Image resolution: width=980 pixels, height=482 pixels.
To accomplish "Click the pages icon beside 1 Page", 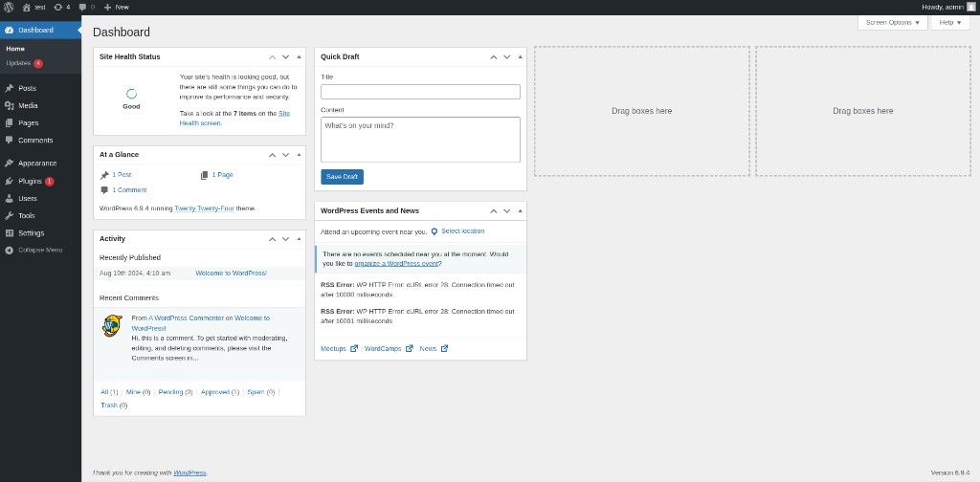I will tap(205, 175).
